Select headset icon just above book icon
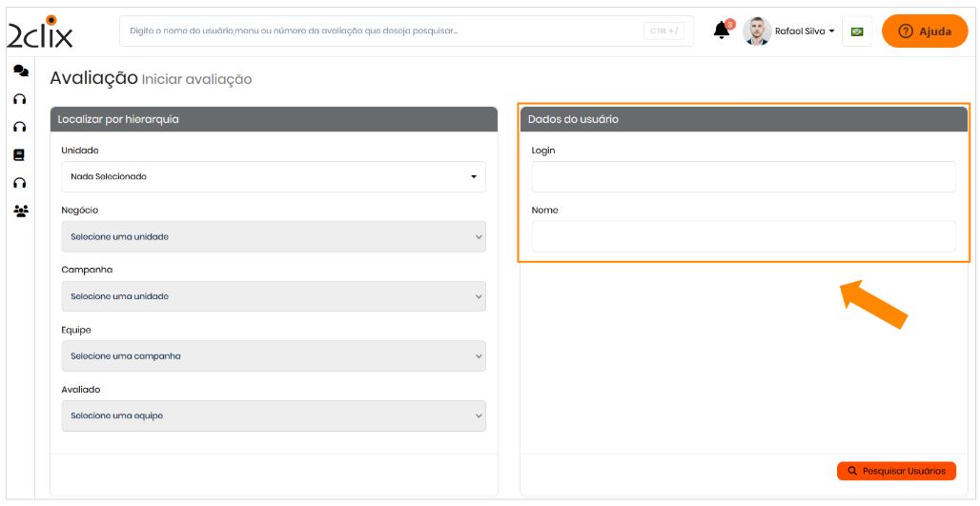Image resolution: width=980 pixels, height=506 pixels. point(19,127)
